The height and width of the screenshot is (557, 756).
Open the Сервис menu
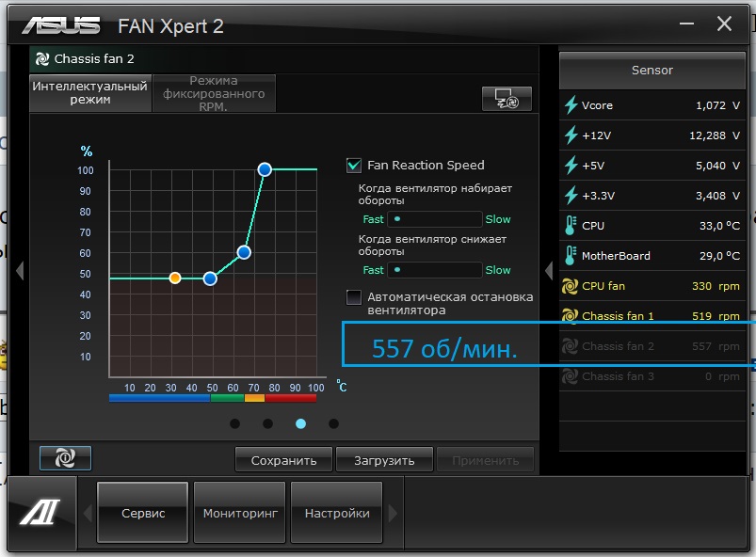point(143,513)
